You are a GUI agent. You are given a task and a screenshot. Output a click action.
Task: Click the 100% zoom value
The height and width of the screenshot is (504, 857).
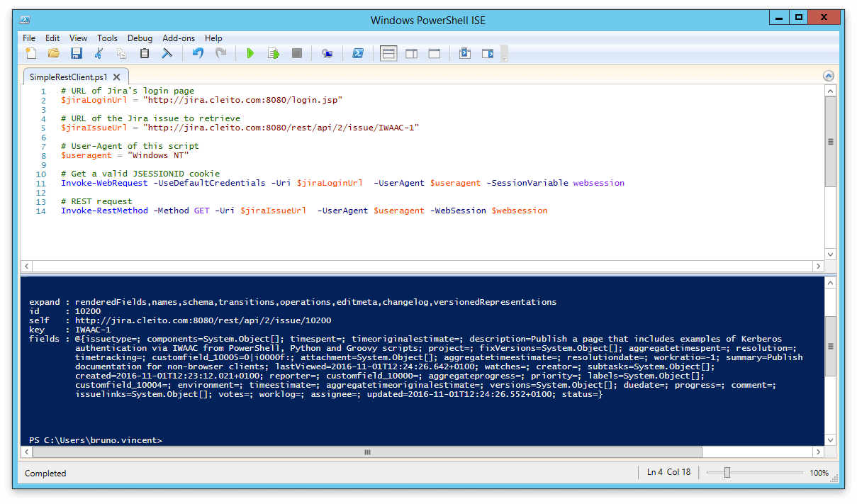819,473
